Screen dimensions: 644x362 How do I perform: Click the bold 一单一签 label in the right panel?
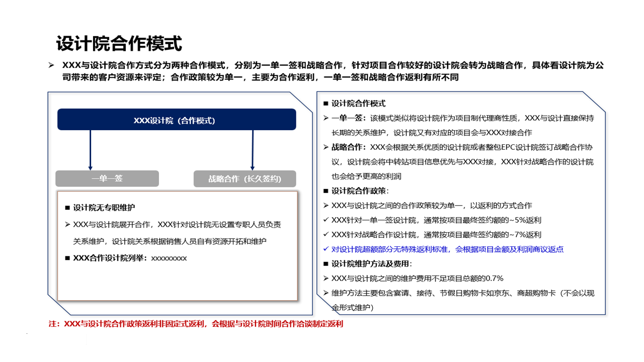(349, 118)
